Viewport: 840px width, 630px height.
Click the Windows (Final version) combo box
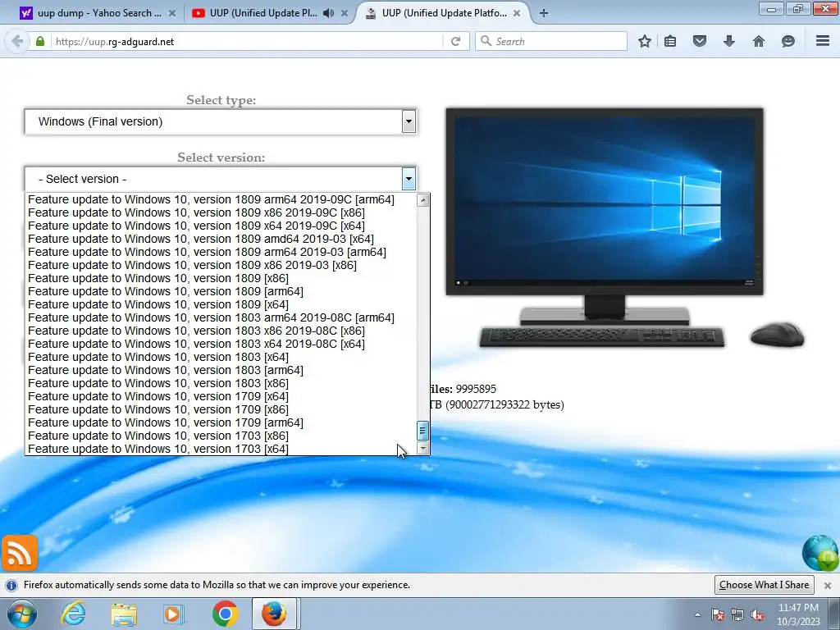tap(220, 121)
